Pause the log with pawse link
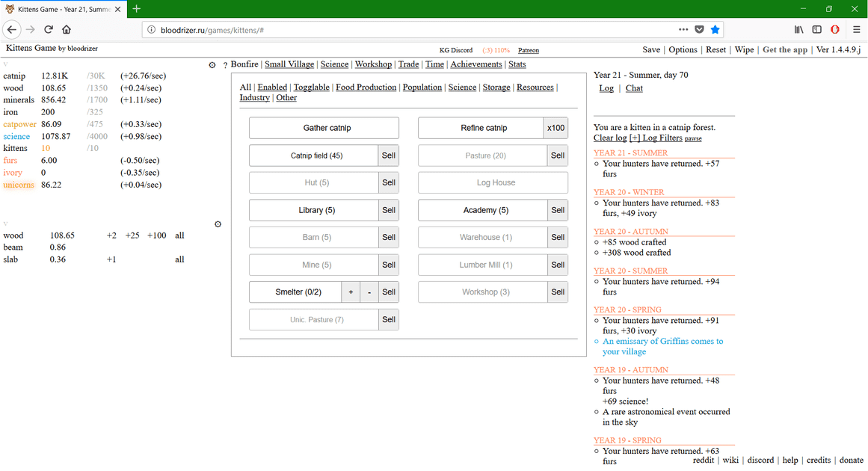Image resolution: width=868 pixels, height=471 pixels. [x=693, y=138]
